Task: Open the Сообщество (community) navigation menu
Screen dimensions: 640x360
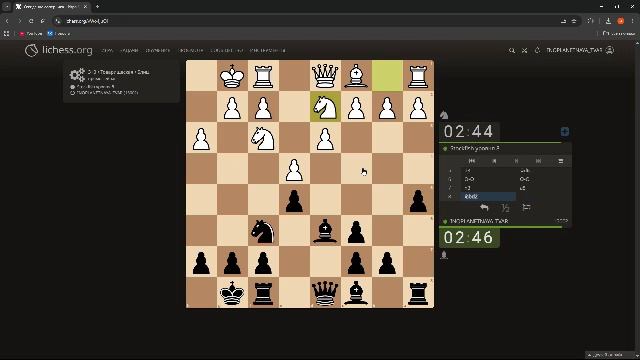Action: coord(227,50)
